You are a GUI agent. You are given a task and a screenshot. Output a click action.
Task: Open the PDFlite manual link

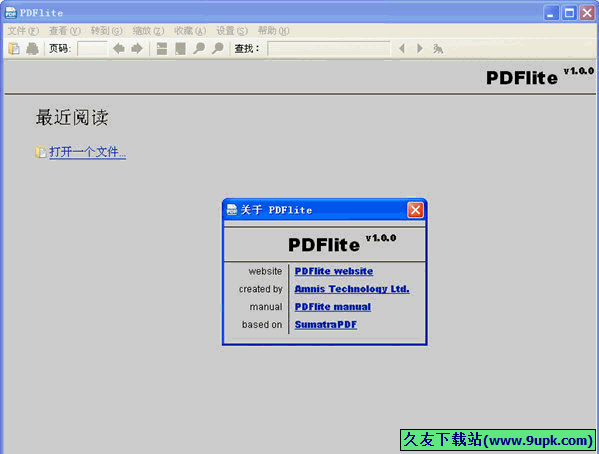pos(333,307)
